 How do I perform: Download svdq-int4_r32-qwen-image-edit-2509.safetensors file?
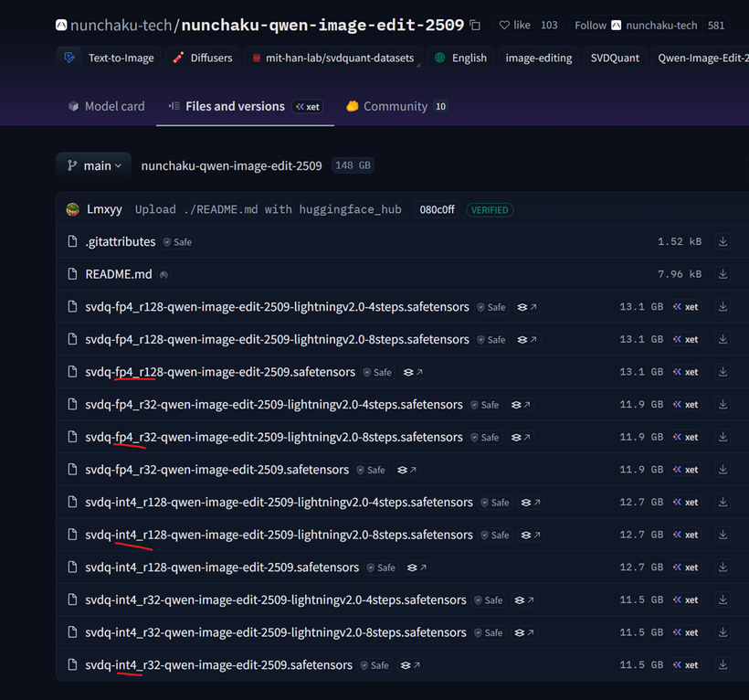(723, 665)
